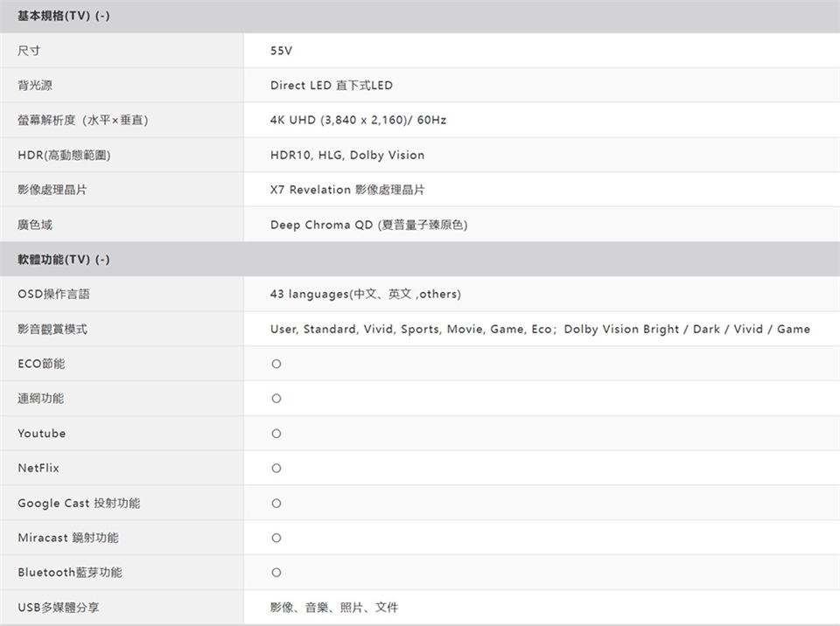Click the circle icon in ECO節能 row
This screenshot has width=840, height=626.
coord(276,364)
